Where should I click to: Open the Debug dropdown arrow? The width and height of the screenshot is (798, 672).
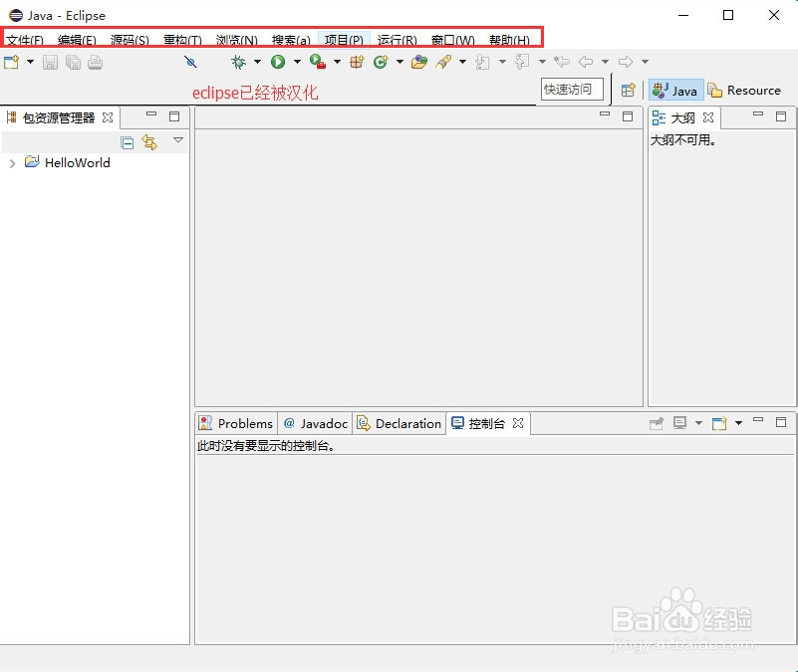point(257,62)
